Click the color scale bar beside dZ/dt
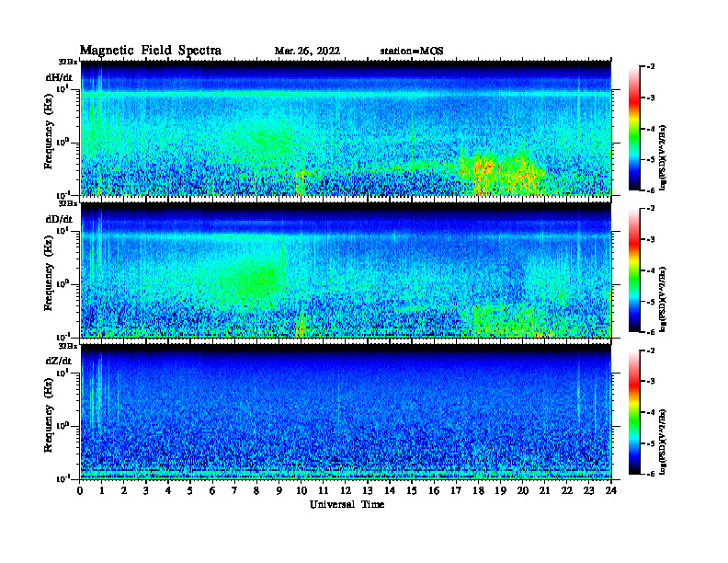This screenshot has width=728, height=563. coord(634,412)
